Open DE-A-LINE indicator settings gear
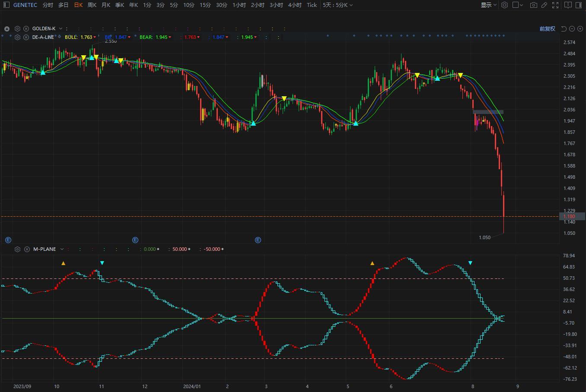This screenshot has height=392, width=586. coord(17,37)
